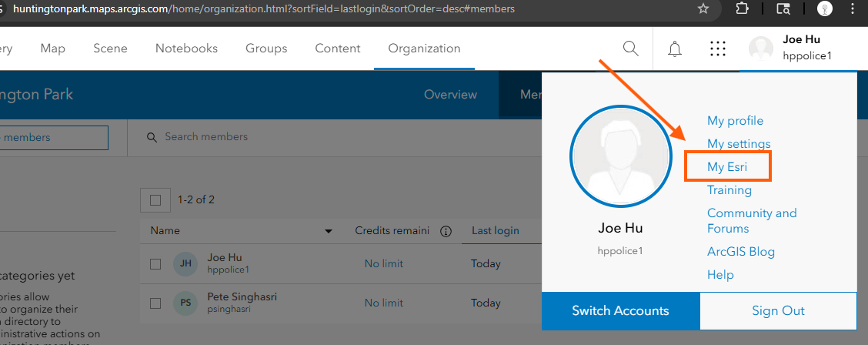Click Joe Hu's JH avatar in list
868x345 pixels.
pyautogui.click(x=185, y=263)
